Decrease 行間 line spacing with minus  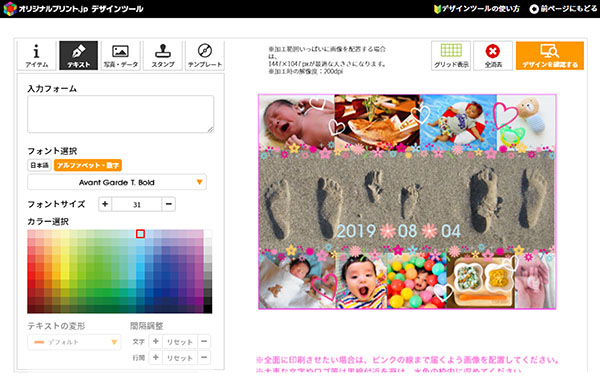coord(204,357)
